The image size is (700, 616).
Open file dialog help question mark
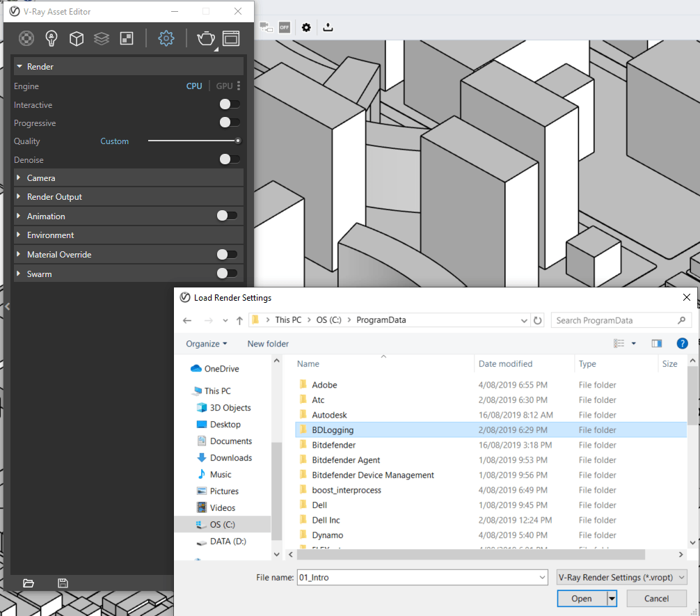682,343
